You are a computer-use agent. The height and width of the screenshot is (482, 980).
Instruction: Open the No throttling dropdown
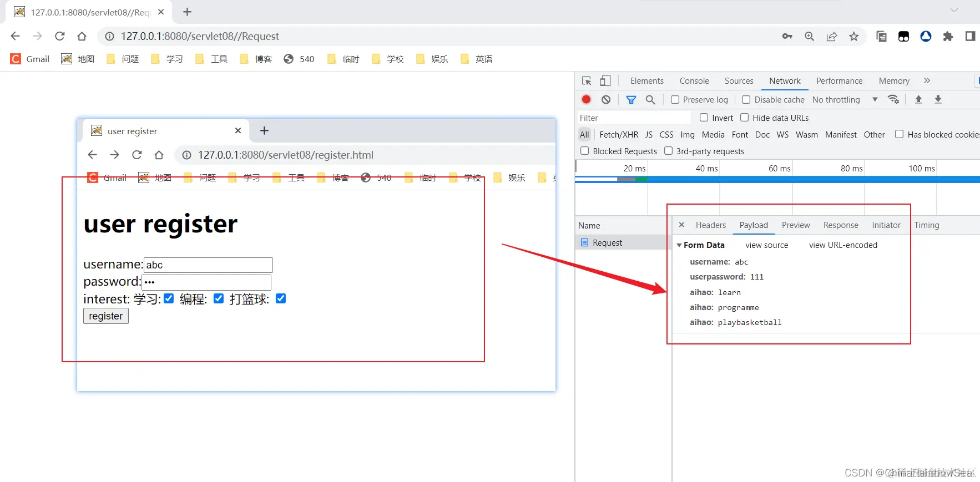[845, 99]
